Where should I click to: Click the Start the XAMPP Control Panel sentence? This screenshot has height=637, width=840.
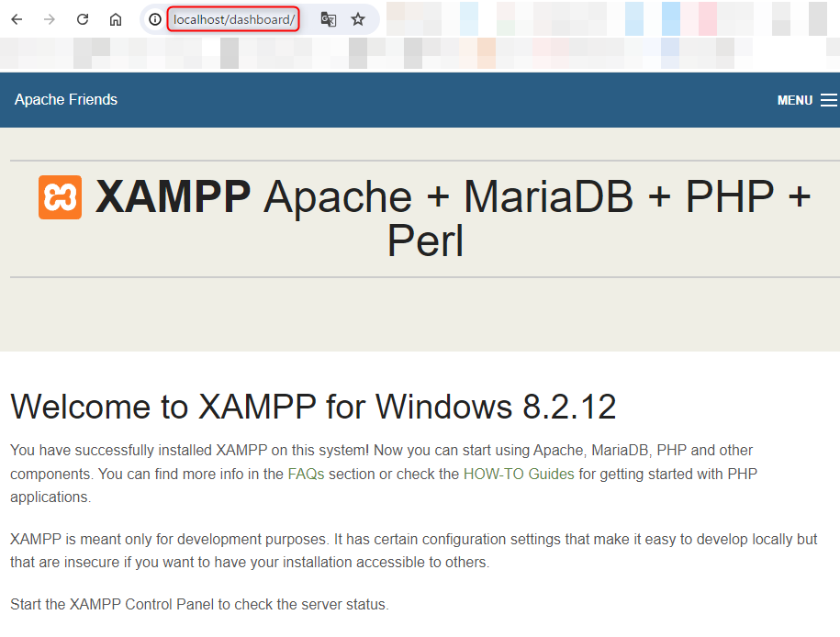[x=199, y=604]
